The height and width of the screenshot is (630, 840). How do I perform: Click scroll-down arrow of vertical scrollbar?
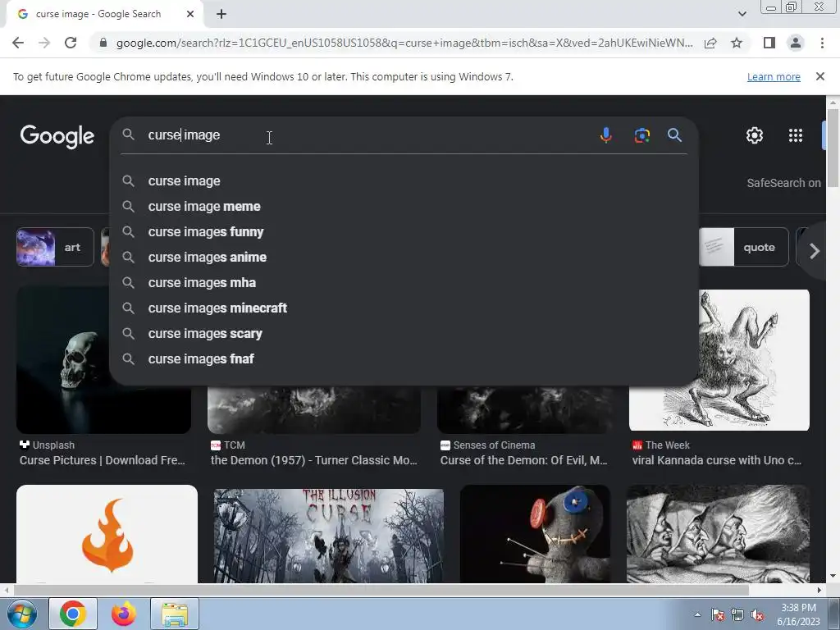pos(833,577)
